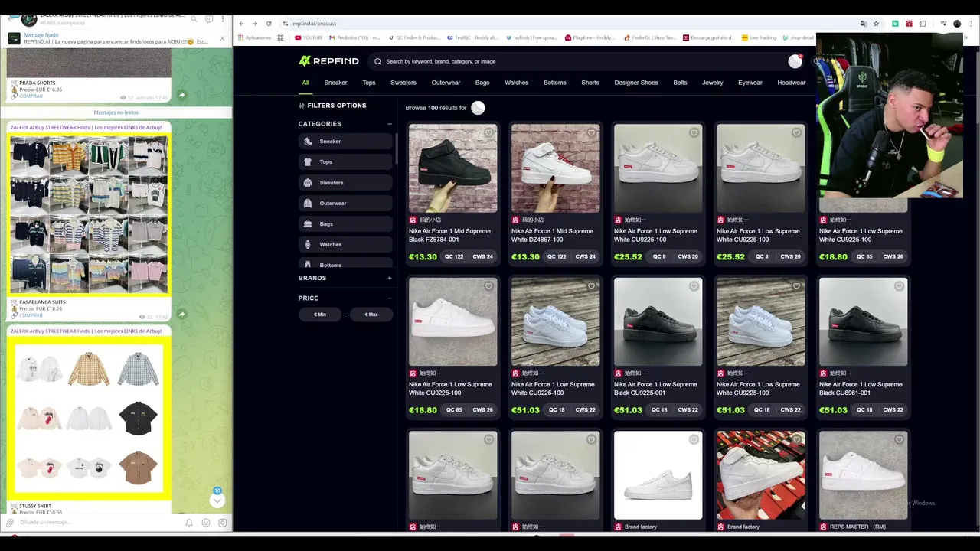Click COMPRAR link under Casablanca Suits
980x551 pixels.
point(31,315)
